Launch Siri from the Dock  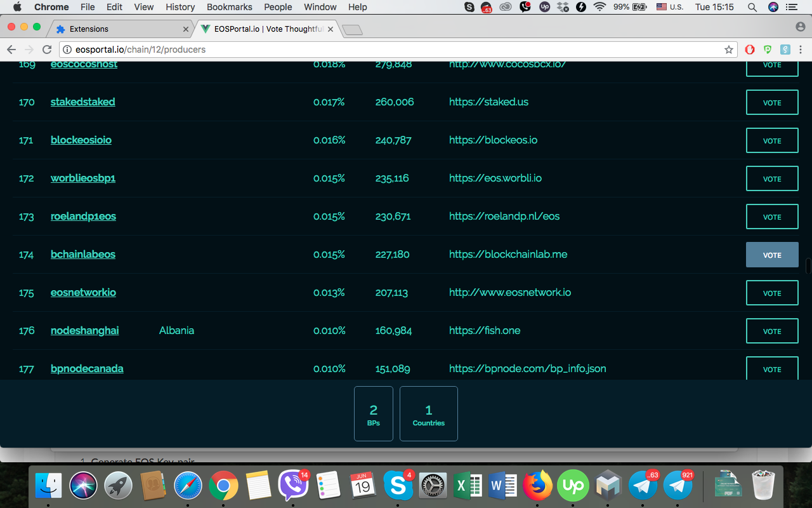[x=83, y=486]
